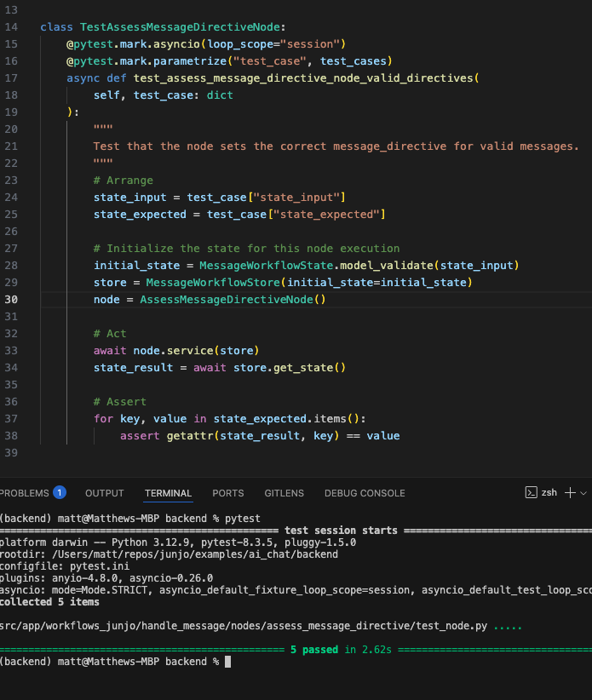
Task: Click MessageWorkflowStore constructor on line 29
Action: pyautogui.click(x=213, y=283)
